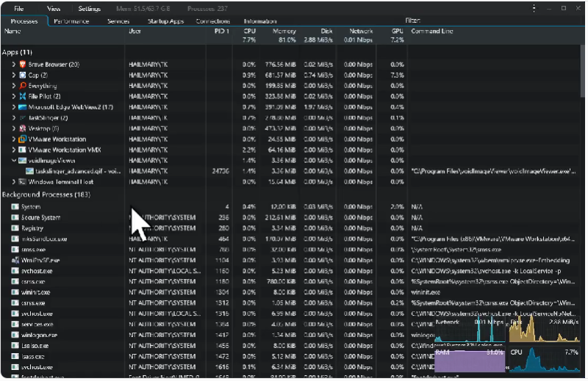The width and height of the screenshot is (588, 381).
Task: Open the File menu
Action: 19,9
